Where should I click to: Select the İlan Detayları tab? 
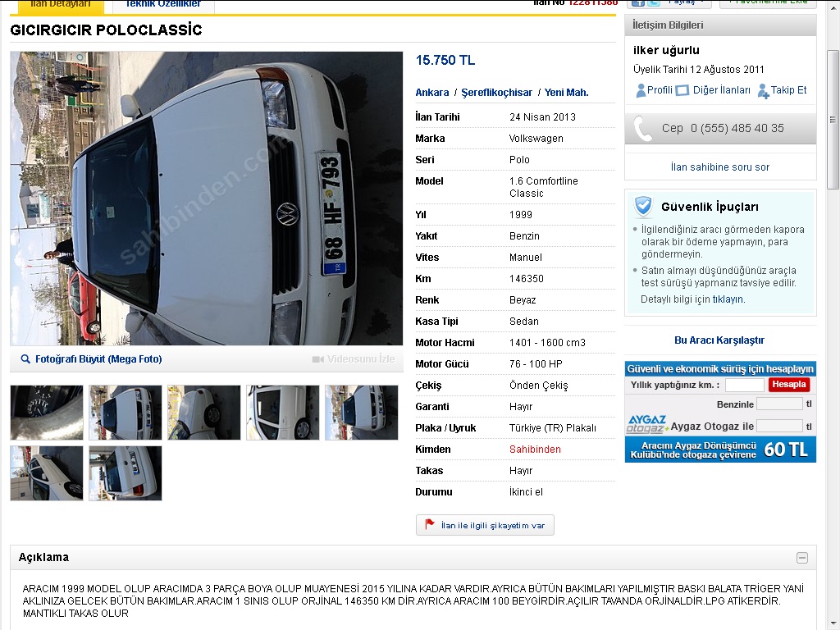[60, 4]
